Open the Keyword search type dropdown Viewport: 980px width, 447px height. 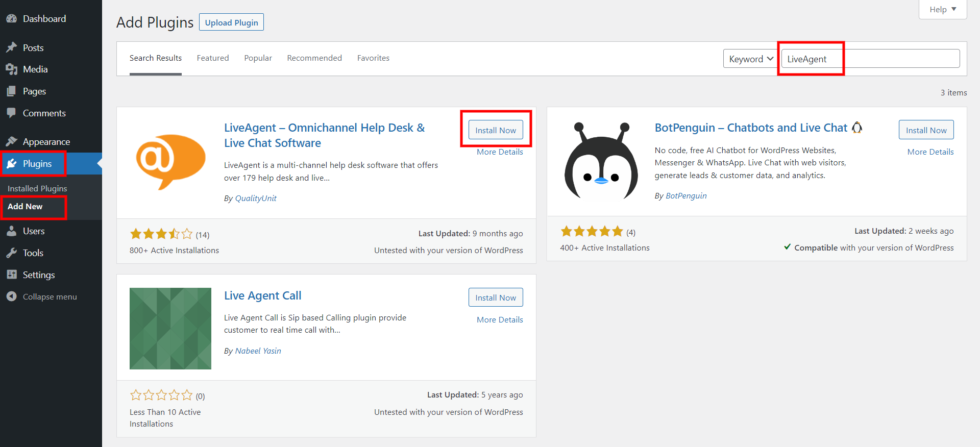pyautogui.click(x=750, y=59)
